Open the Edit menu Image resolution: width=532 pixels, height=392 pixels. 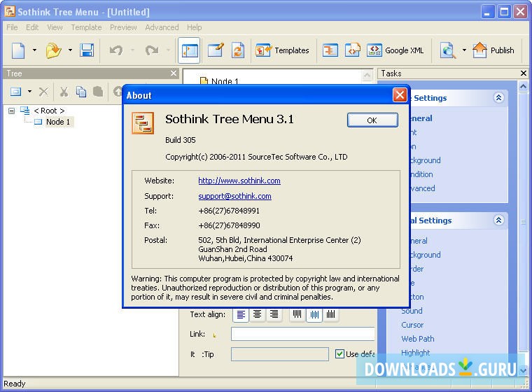tap(32, 27)
